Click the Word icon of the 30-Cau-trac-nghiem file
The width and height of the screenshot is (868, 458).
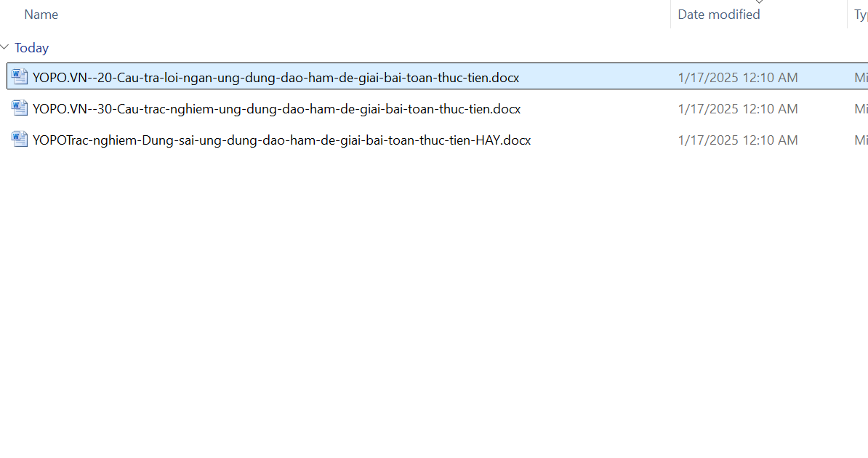point(20,108)
